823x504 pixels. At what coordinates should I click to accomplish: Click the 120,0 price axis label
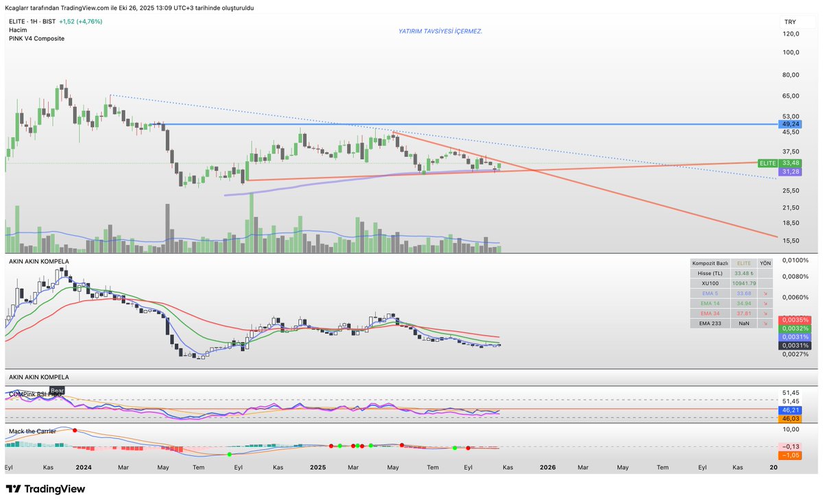pyautogui.click(x=791, y=34)
